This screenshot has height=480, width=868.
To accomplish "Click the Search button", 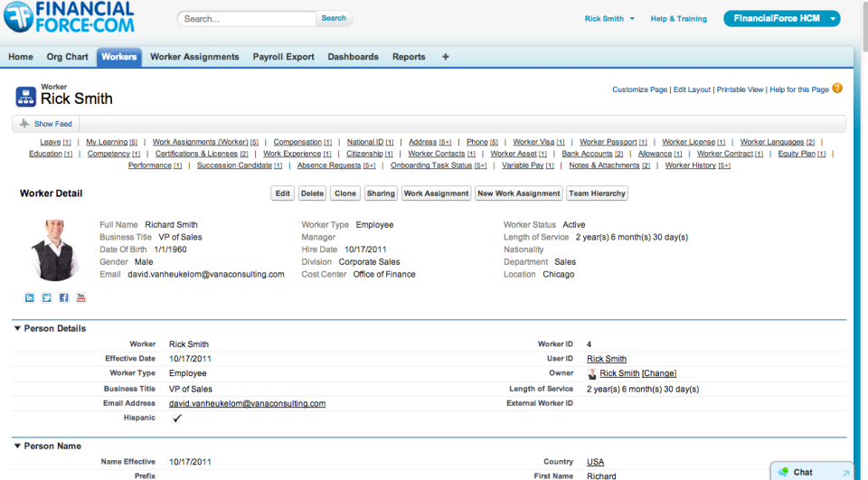I will click(334, 18).
